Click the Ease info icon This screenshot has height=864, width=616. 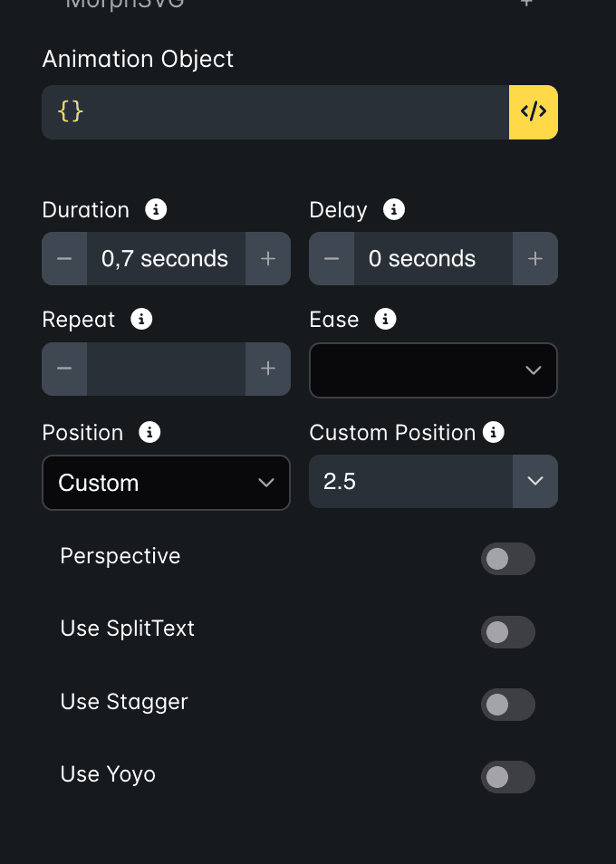385,319
